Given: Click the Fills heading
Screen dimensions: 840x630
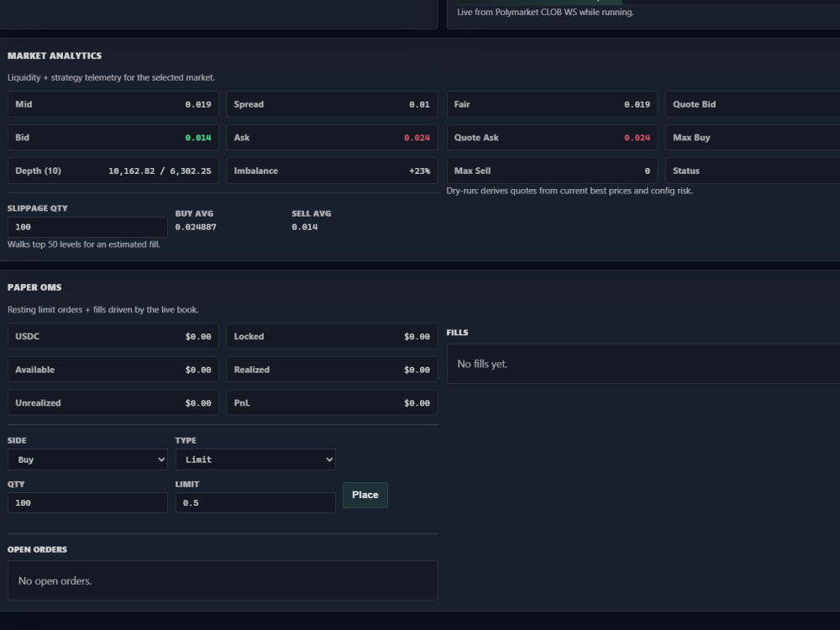Looking at the screenshot, I should click(458, 333).
